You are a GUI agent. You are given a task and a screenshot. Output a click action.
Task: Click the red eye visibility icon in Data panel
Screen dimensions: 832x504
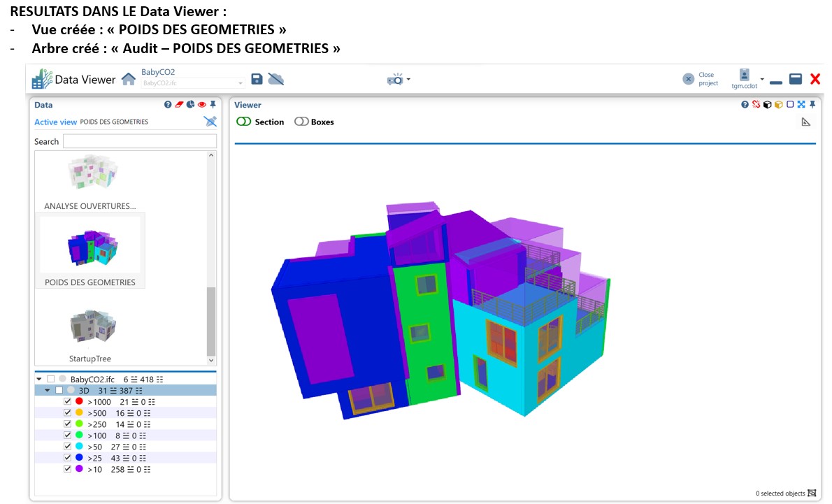coord(201,105)
